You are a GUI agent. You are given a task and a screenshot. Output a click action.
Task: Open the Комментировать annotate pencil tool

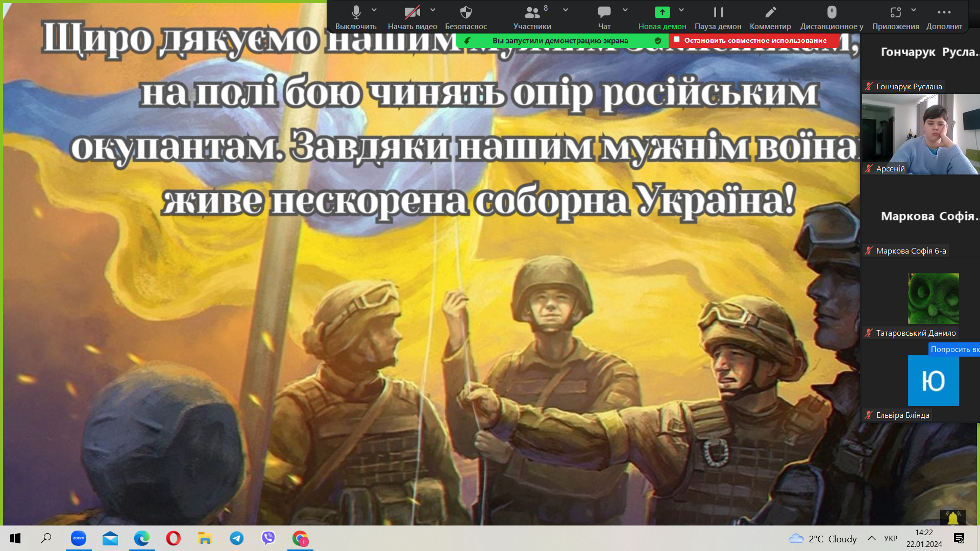770,17
